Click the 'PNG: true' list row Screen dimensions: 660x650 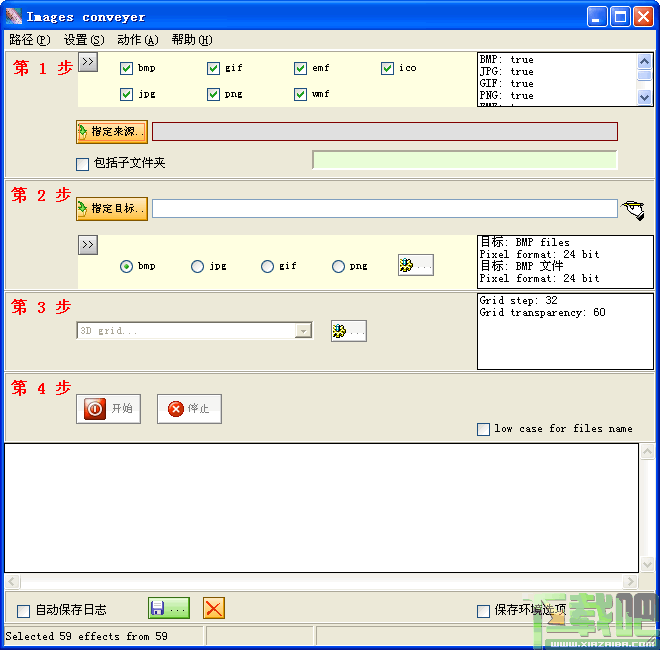tap(507, 96)
